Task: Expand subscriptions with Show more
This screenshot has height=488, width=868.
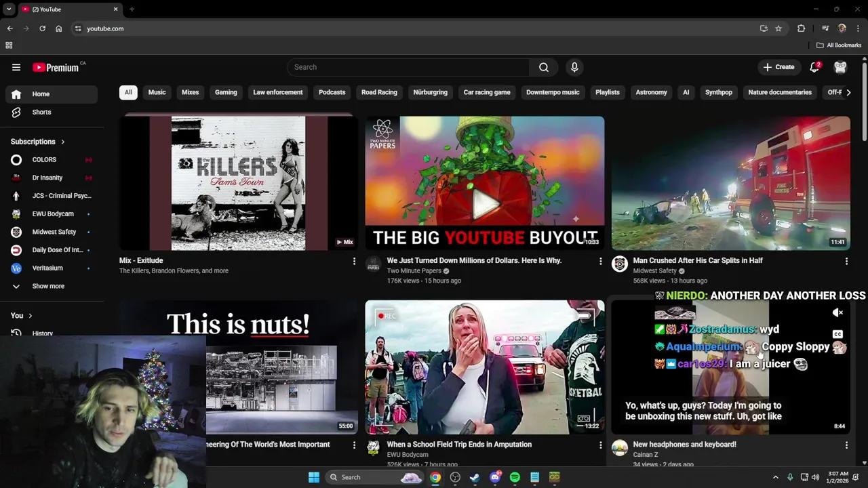Action: tap(47, 286)
